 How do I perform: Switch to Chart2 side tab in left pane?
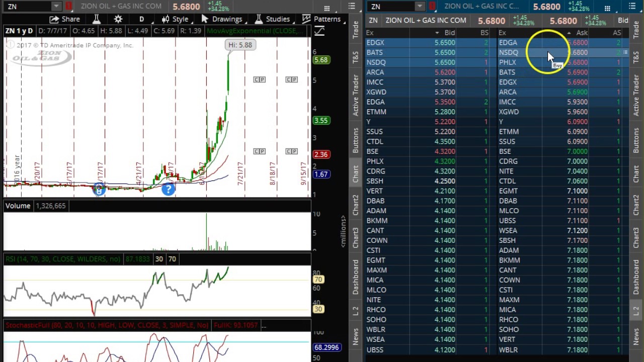click(x=356, y=206)
